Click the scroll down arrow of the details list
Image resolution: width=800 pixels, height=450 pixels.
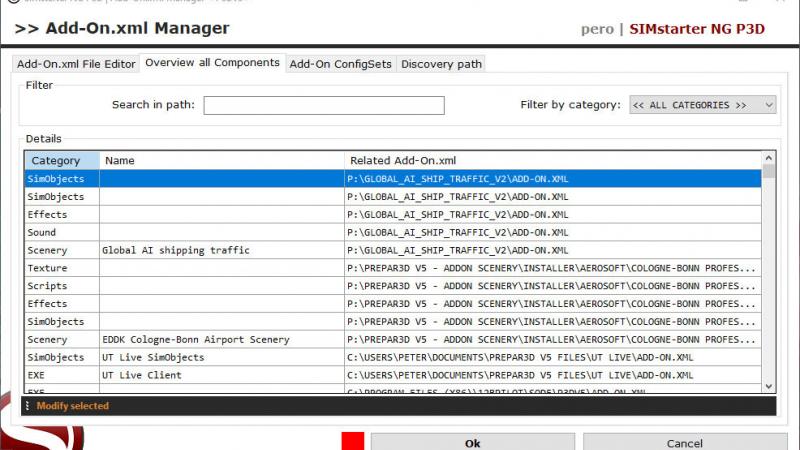[x=768, y=386]
